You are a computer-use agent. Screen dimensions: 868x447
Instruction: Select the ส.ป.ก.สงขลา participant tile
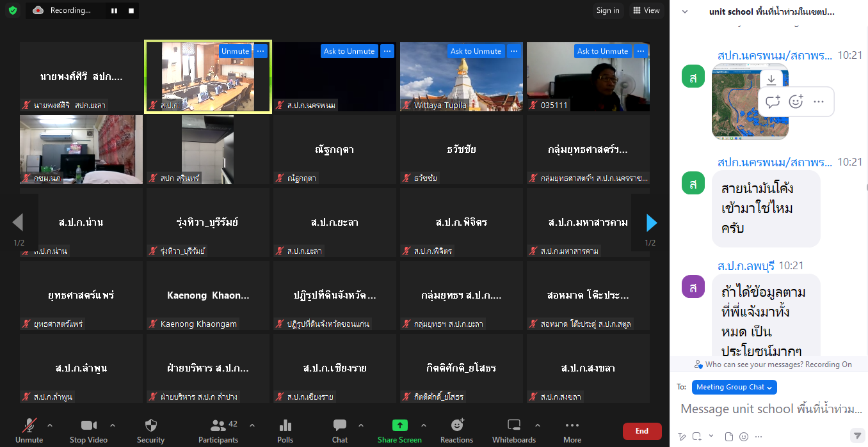tap(588, 368)
